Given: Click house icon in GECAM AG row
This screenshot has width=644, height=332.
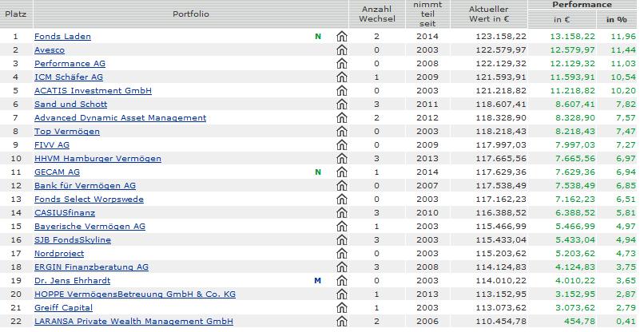Looking at the screenshot, I should [341, 172].
